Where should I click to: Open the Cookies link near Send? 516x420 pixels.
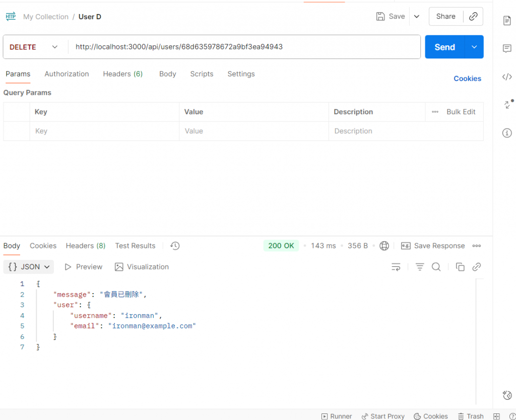tap(467, 79)
